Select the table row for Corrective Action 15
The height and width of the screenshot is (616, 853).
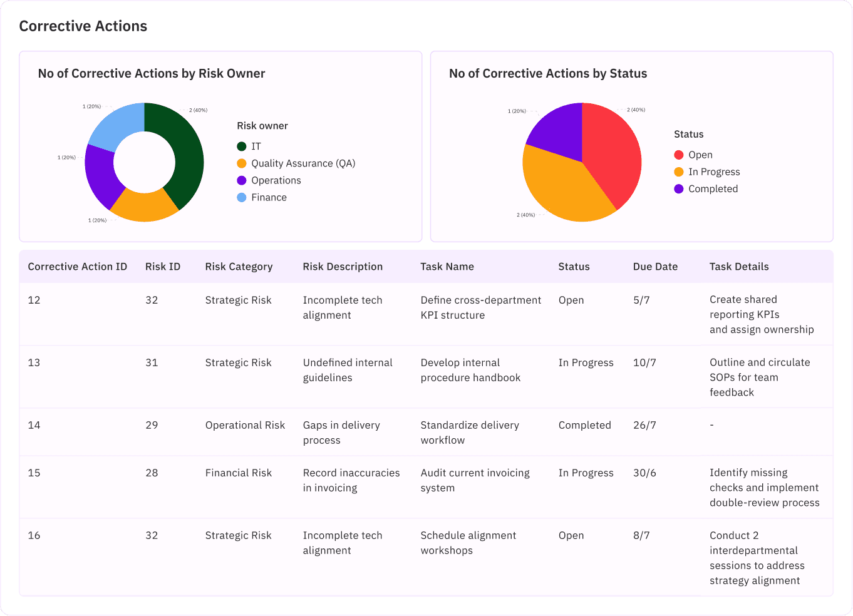426,487
